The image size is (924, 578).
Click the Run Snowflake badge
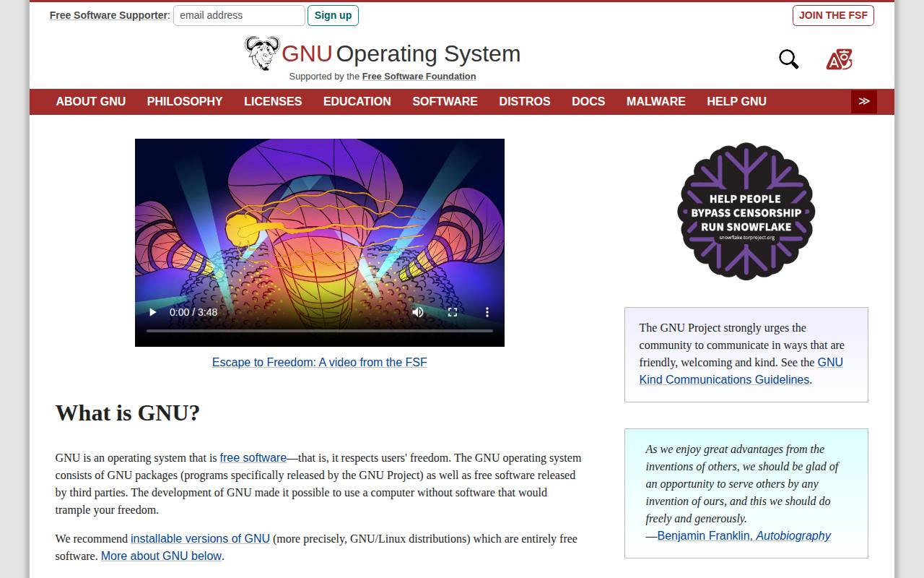pos(746,211)
